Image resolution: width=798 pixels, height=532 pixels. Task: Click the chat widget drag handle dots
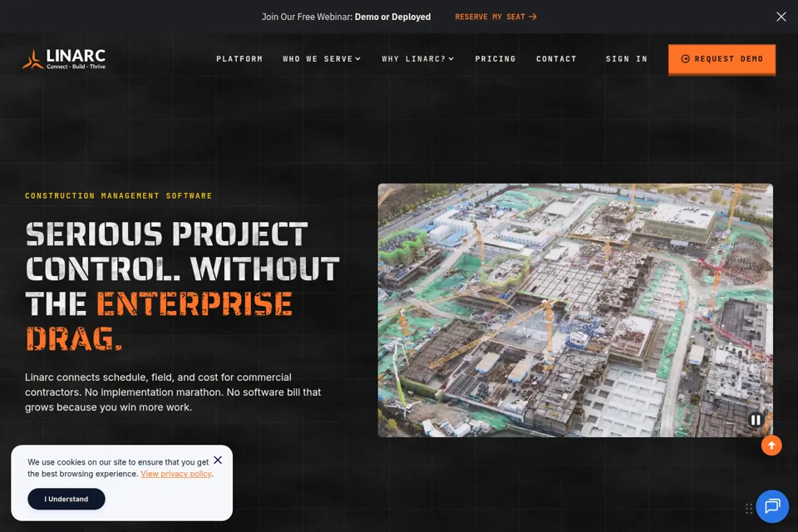coord(749,509)
